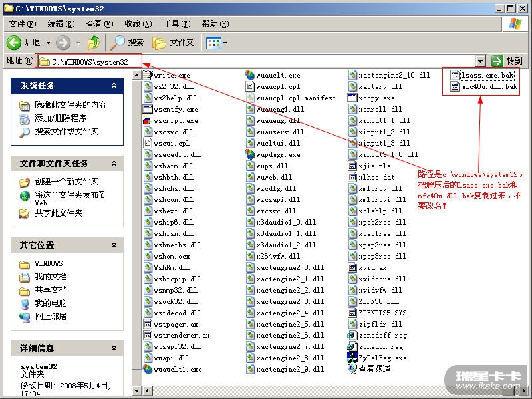The width and height of the screenshot is (532, 399).
Task: Go back with the 后退 arrow icon
Action: pos(14,43)
